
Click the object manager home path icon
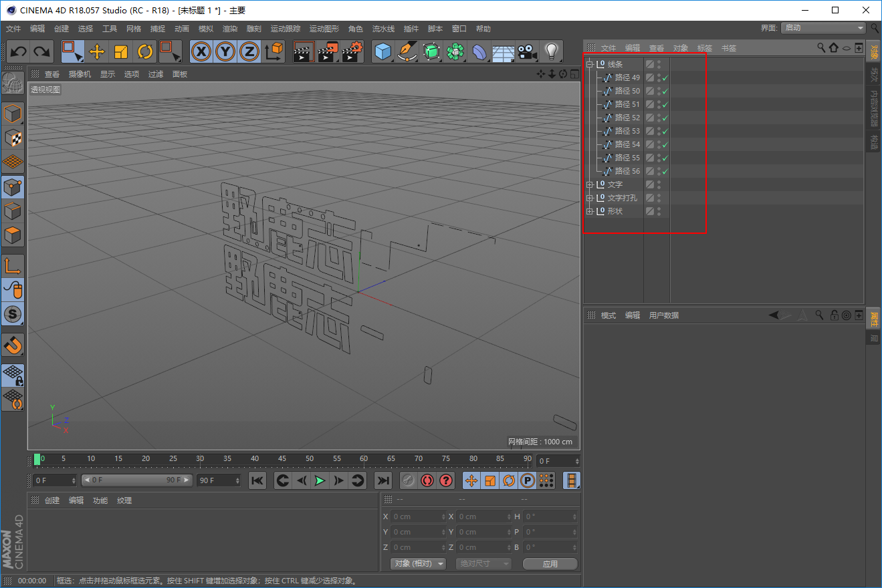[x=833, y=47]
